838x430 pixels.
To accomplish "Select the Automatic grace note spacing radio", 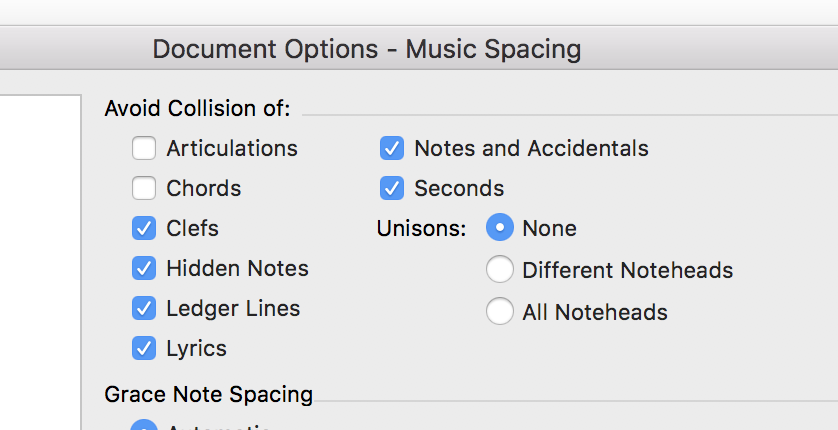I will pyautogui.click(x=145, y=425).
